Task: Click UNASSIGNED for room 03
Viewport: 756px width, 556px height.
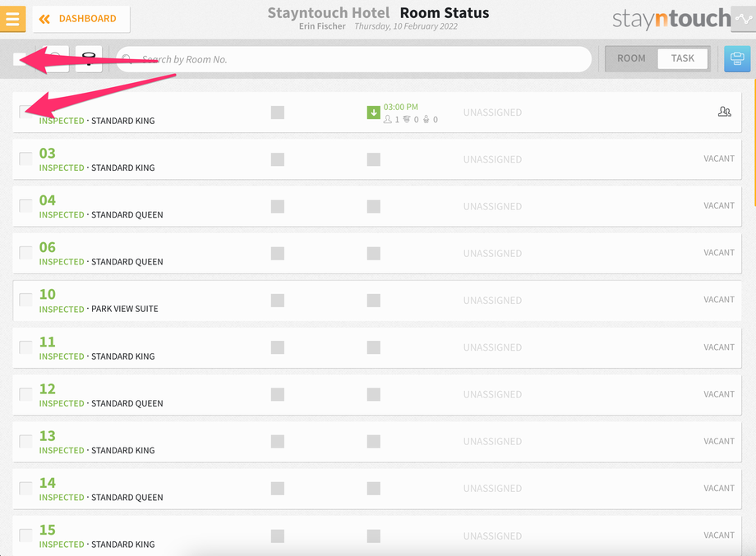Action: tap(492, 159)
